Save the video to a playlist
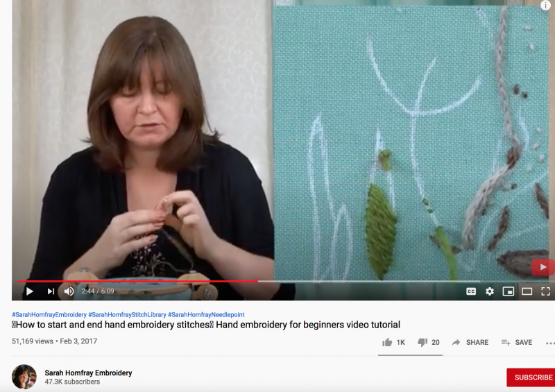The image size is (555, 392). click(x=517, y=343)
